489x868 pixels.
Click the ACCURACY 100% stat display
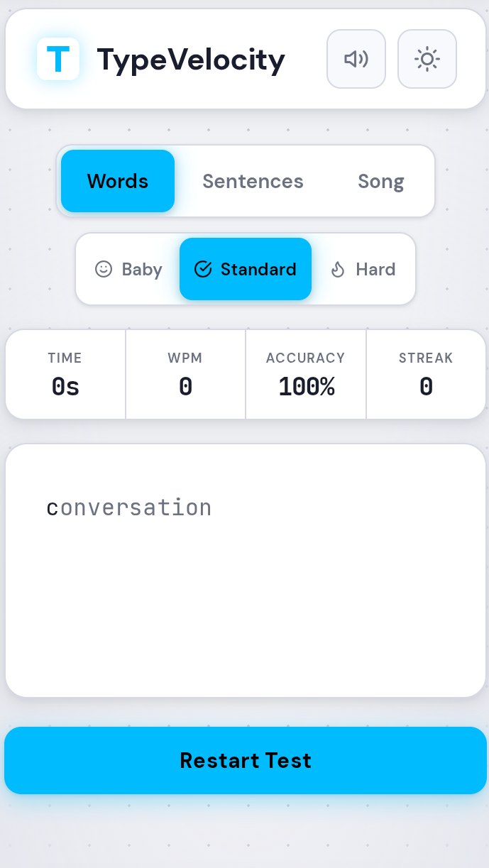305,374
